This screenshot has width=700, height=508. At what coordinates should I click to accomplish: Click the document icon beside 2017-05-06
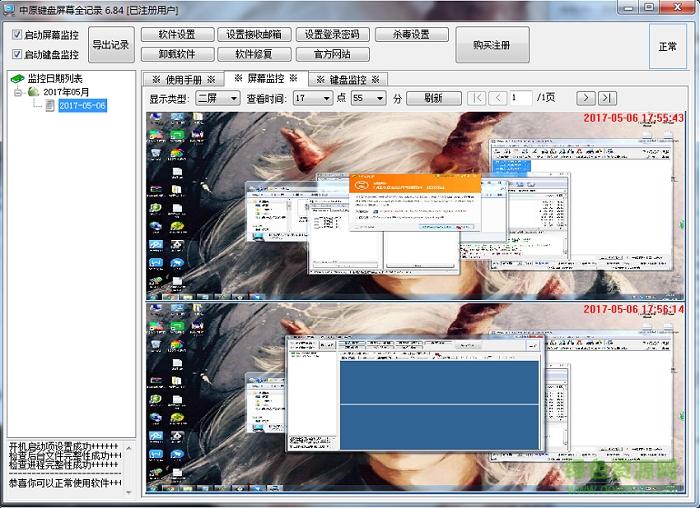click(x=50, y=105)
